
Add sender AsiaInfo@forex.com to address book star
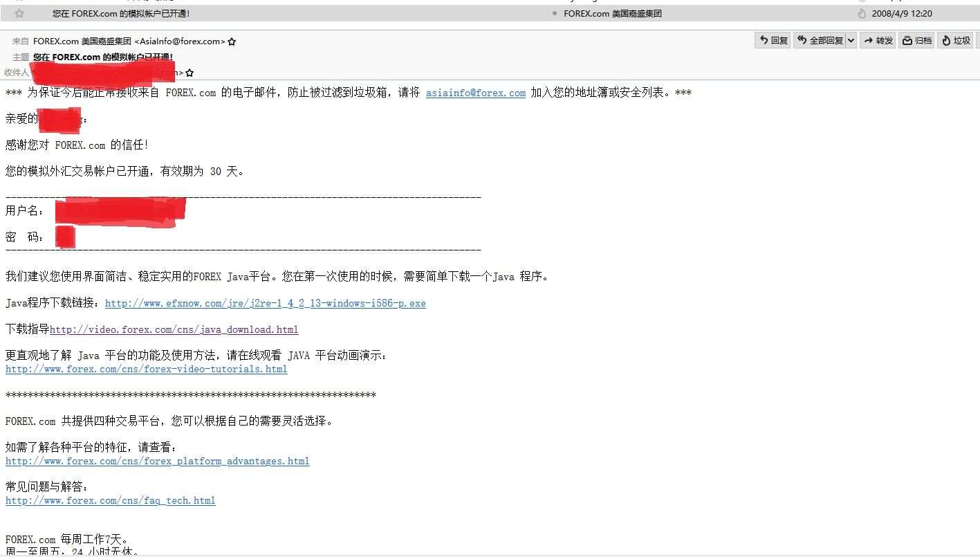pos(232,42)
